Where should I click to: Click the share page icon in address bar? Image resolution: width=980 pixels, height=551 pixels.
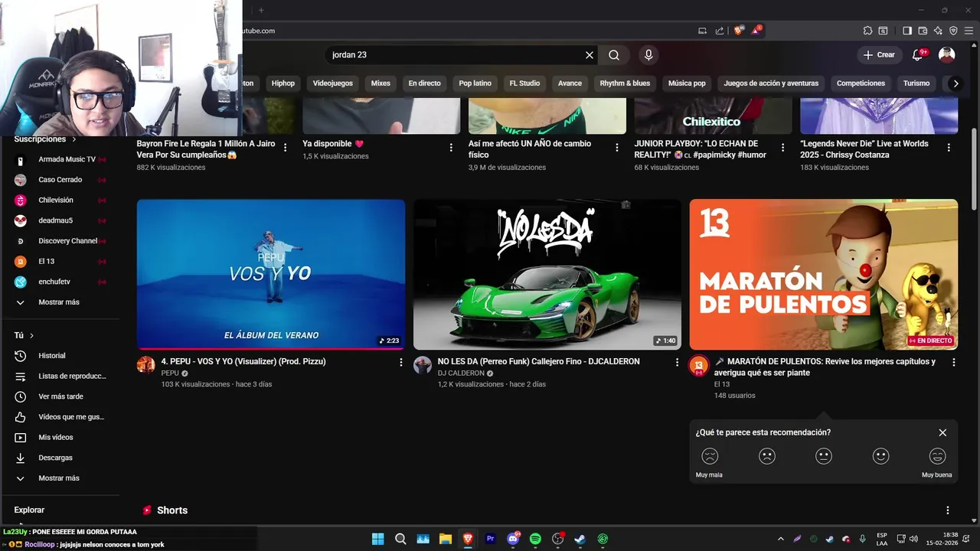click(x=720, y=31)
